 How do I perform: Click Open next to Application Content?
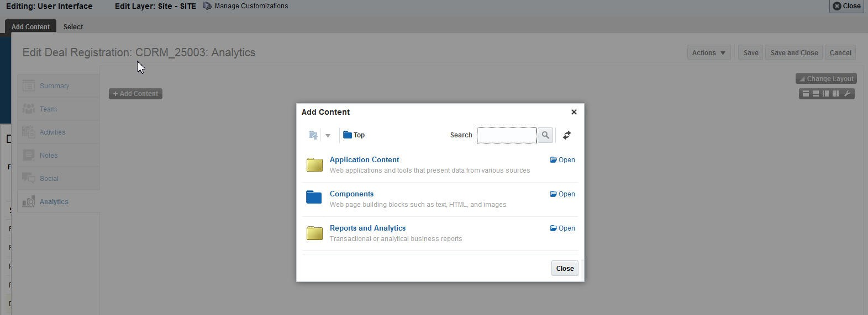562,160
